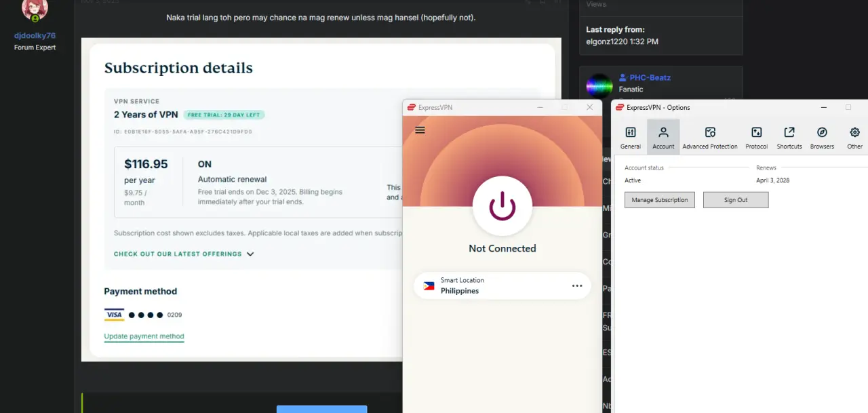Viewport: 868px width, 413px height.
Task: Minimize the ExpressVPN main window
Action: pyautogui.click(x=540, y=107)
